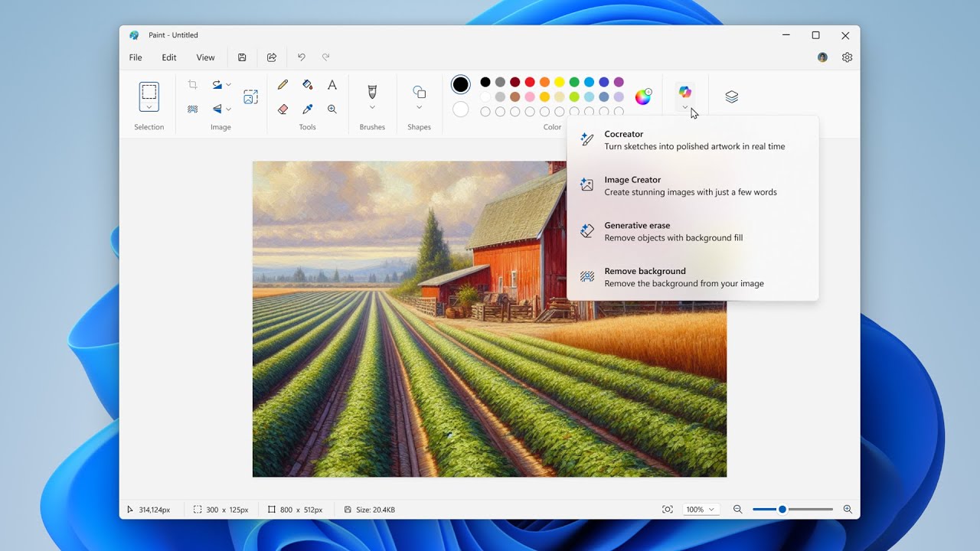The width and height of the screenshot is (980, 551).
Task: Pick the purple palette swatch
Action: pos(619,82)
